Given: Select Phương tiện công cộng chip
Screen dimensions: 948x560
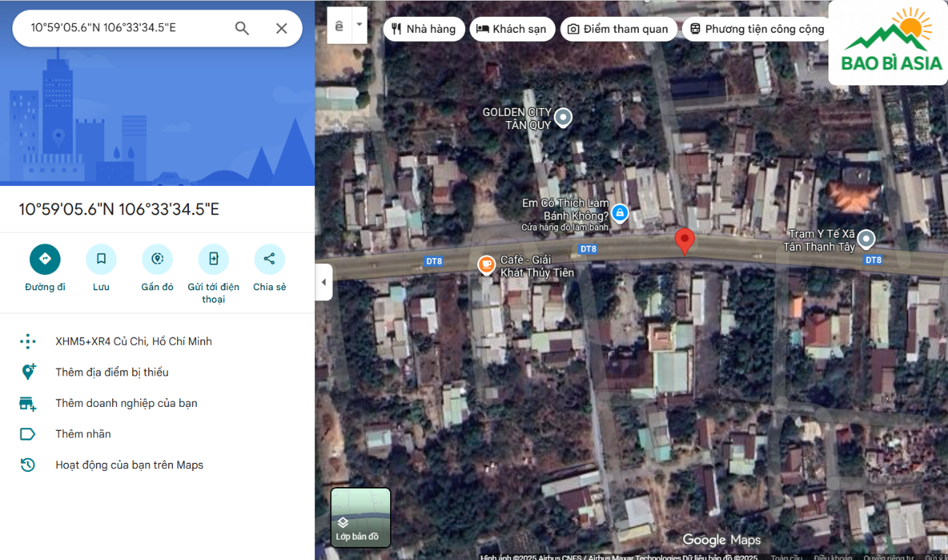Looking at the screenshot, I should (x=757, y=29).
